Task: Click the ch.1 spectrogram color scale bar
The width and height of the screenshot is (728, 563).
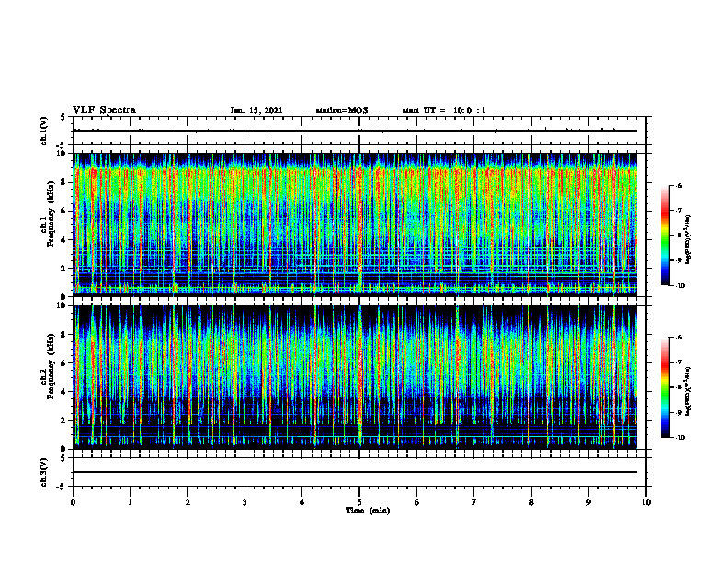Action: tap(665, 236)
